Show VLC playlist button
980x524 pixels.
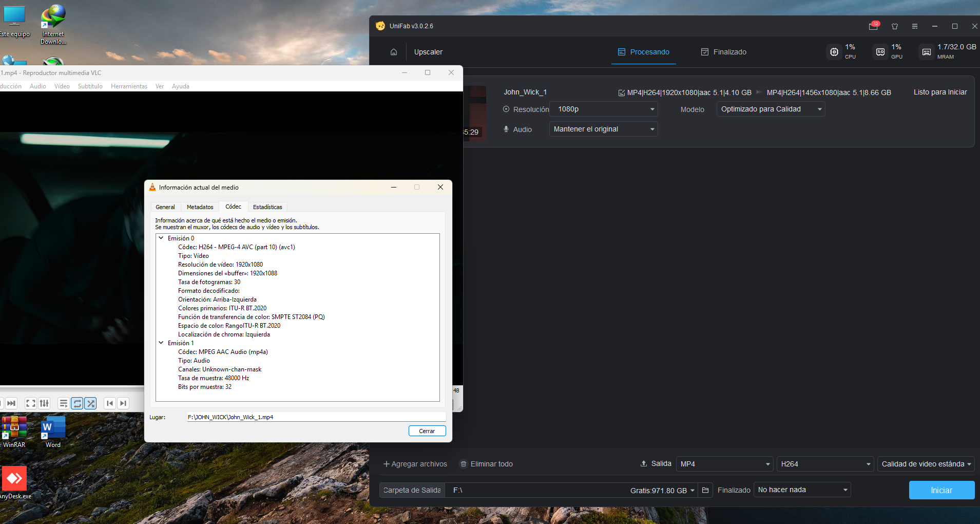pyautogui.click(x=63, y=403)
